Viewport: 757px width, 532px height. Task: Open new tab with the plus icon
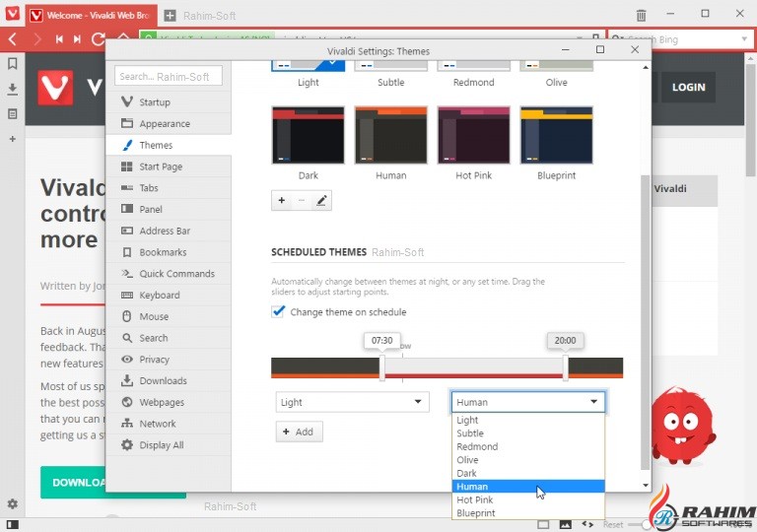(x=170, y=16)
